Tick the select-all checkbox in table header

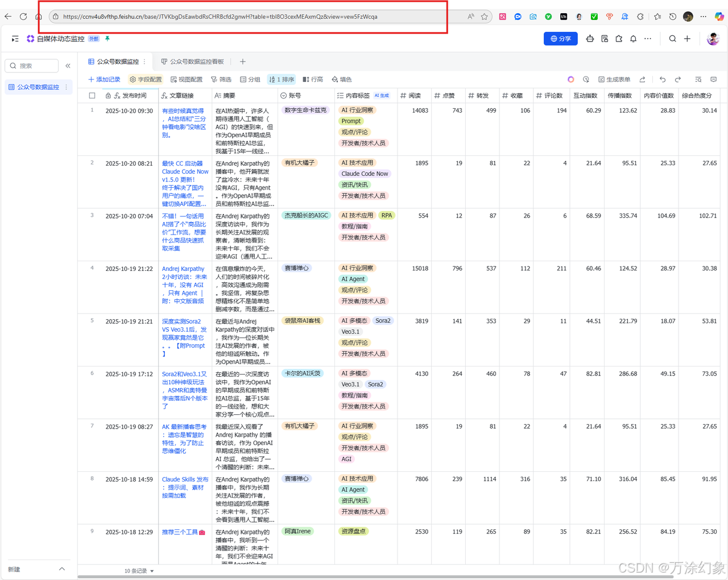pos(92,96)
